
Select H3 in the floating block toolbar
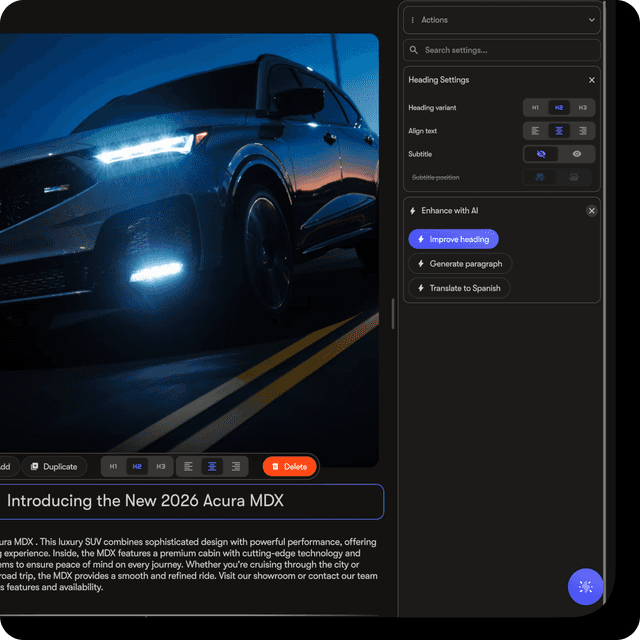click(x=161, y=467)
